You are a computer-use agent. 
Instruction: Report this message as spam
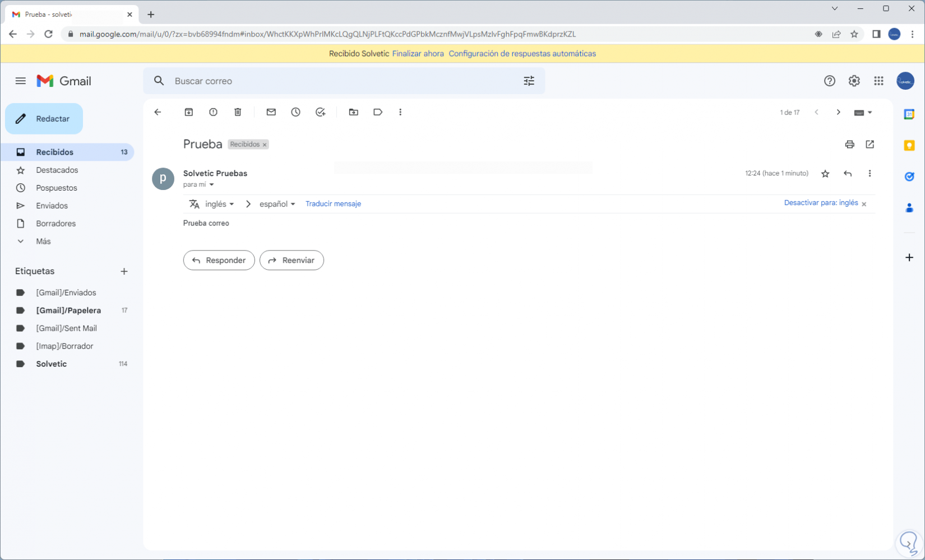[x=213, y=112]
